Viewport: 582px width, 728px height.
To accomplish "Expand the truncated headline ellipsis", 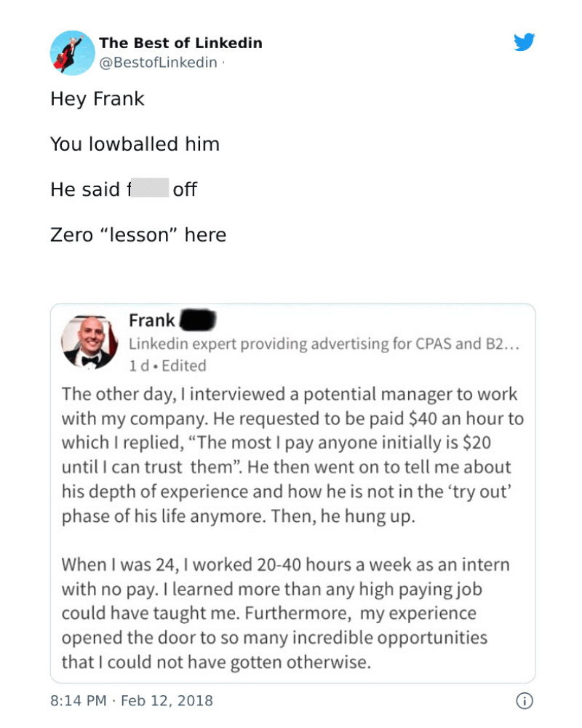I will [x=512, y=344].
